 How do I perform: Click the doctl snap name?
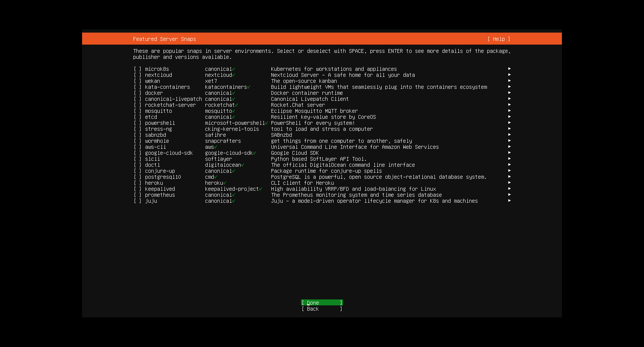click(x=153, y=165)
